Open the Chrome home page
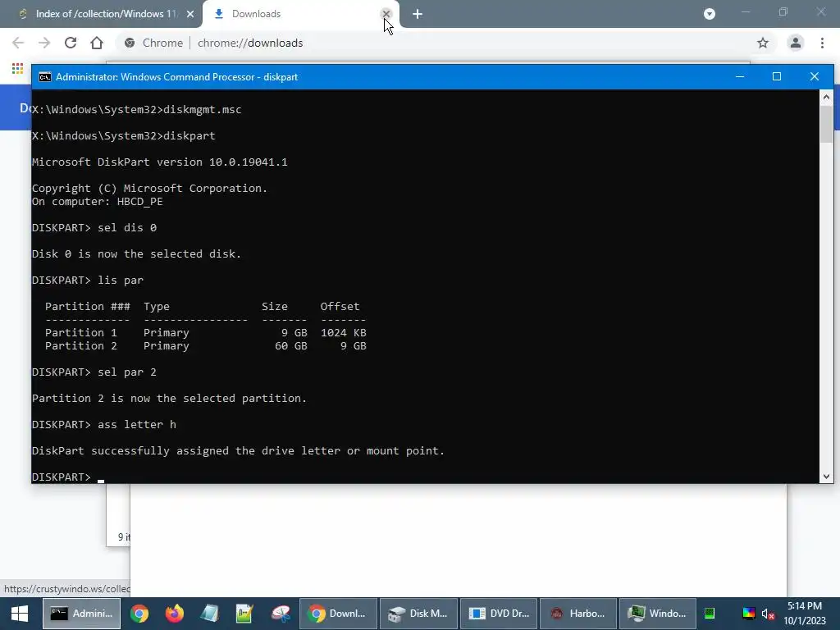Viewport: 840px width, 630px height. (x=97, y=43)
